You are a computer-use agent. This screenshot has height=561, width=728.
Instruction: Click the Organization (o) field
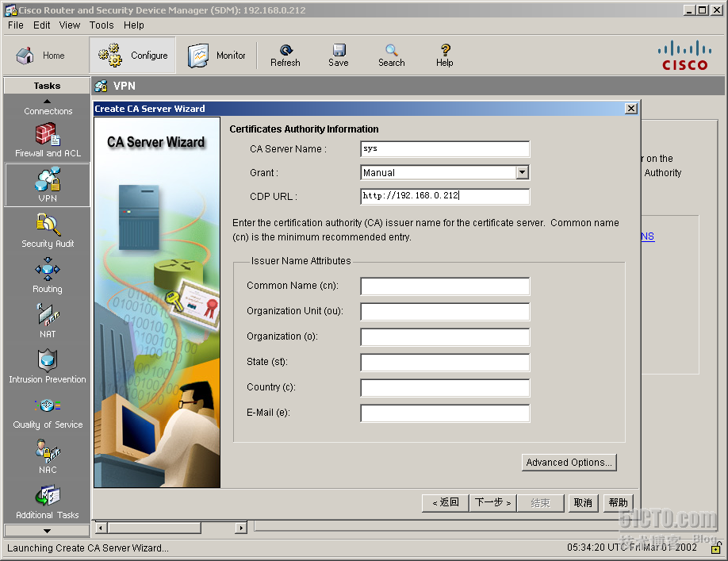tap(445, 337)
